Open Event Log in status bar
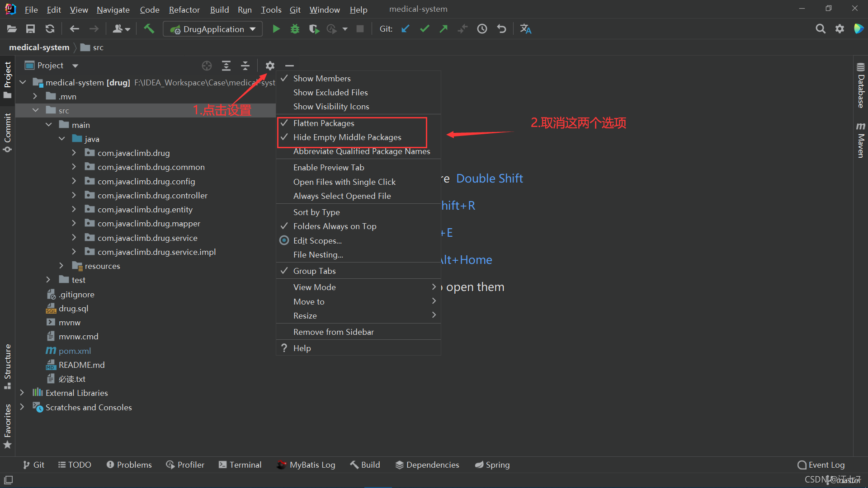This screenshot has width=868, height=488. 821,465
